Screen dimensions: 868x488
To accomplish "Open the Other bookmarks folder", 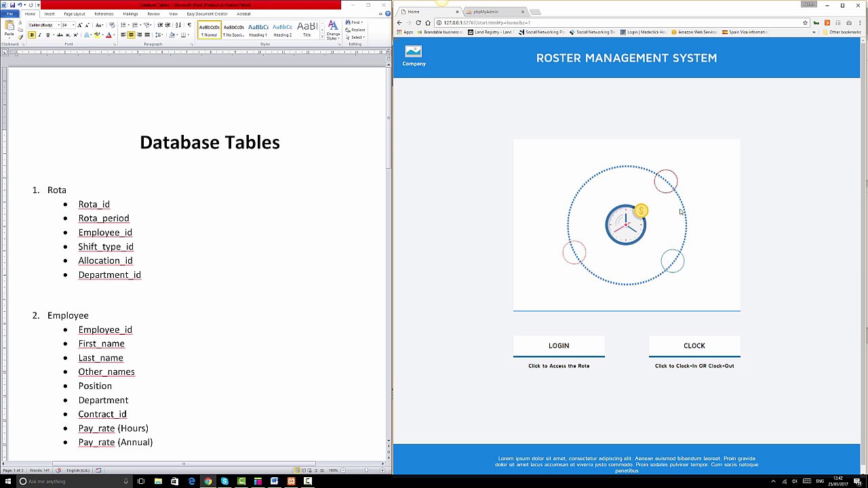I will (x=841, y=32).
